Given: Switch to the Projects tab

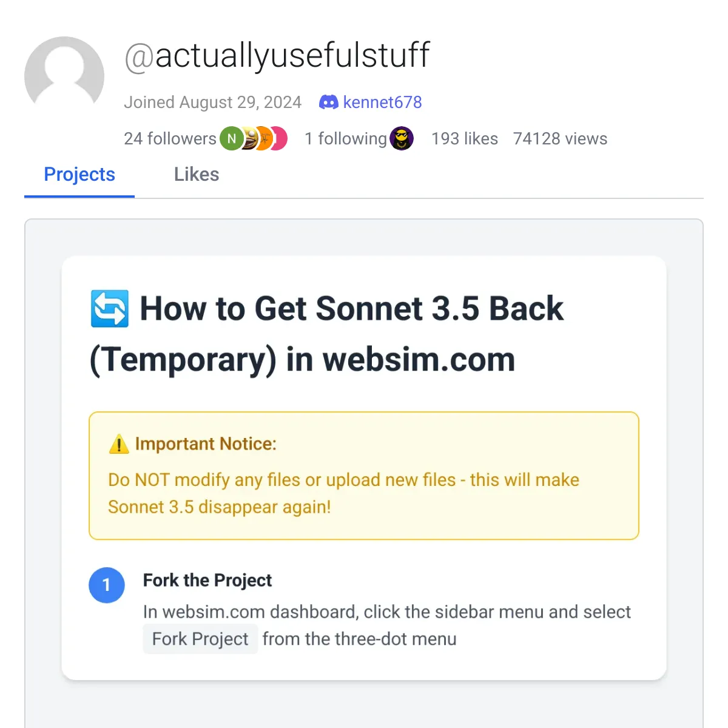Looking at the screenshot, I should coord(79,175).
